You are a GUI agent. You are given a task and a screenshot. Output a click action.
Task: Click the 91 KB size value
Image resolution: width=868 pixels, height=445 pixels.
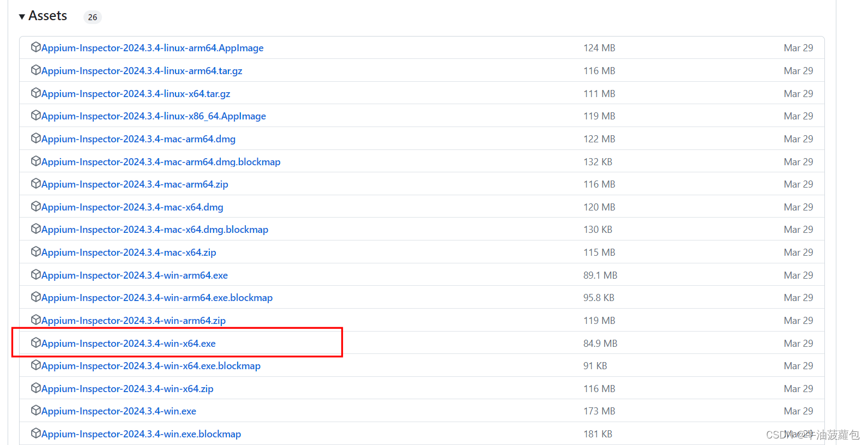click(595, 366)
